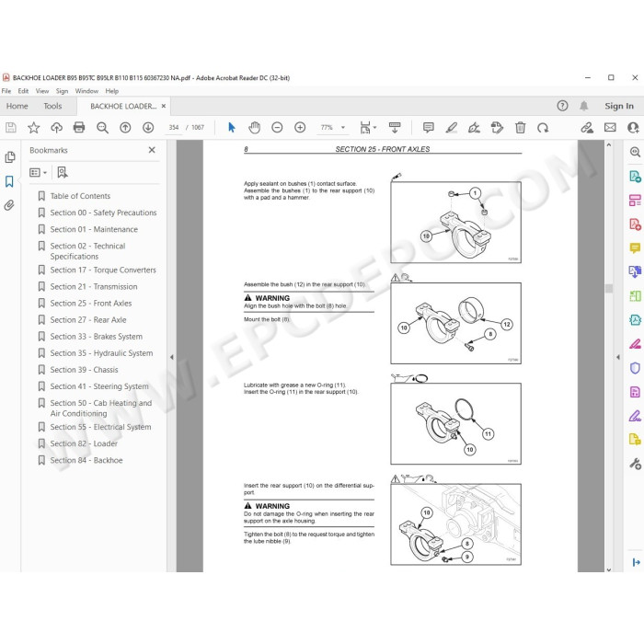Open the Edit menu
This screenshot has width=644, height=644.
23,91
